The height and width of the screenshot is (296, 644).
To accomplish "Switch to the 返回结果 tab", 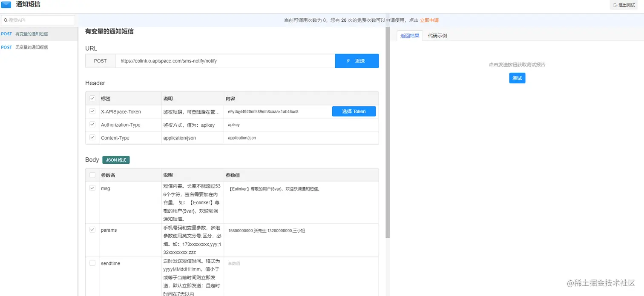I will 410,36.
